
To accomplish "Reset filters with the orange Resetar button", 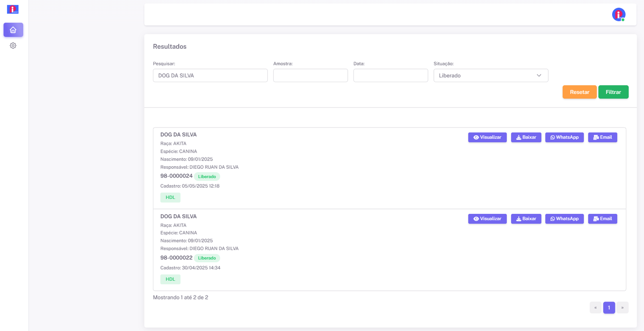I will point(579,92).
